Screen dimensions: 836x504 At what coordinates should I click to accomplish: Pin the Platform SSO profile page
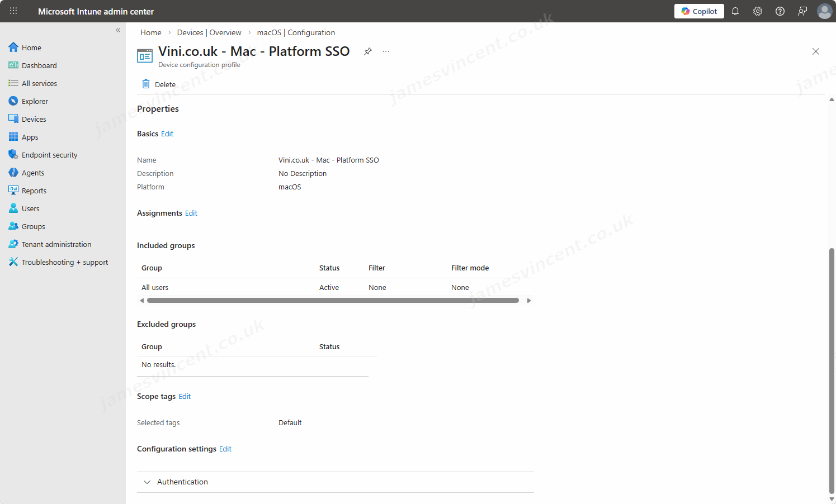tap(368, 51)
